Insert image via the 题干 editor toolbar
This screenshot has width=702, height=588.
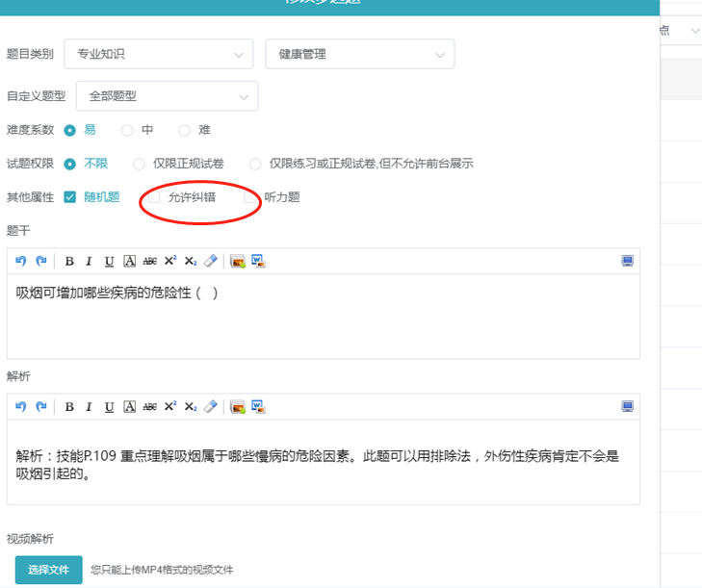coord(238,261)
